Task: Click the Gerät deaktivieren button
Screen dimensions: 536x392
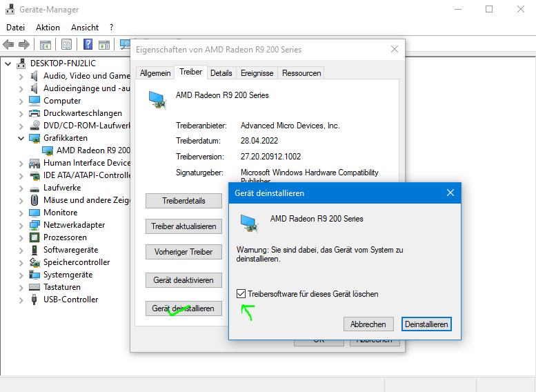Action: [183, 280]
